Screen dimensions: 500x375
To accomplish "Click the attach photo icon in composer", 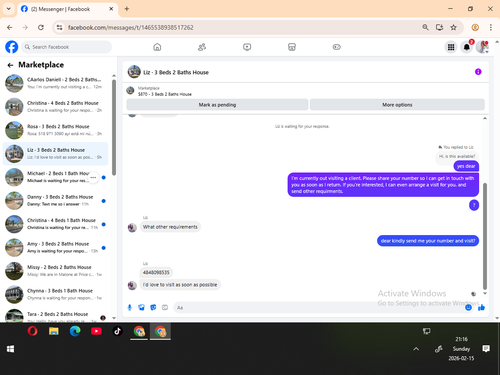I will point(141,307).
